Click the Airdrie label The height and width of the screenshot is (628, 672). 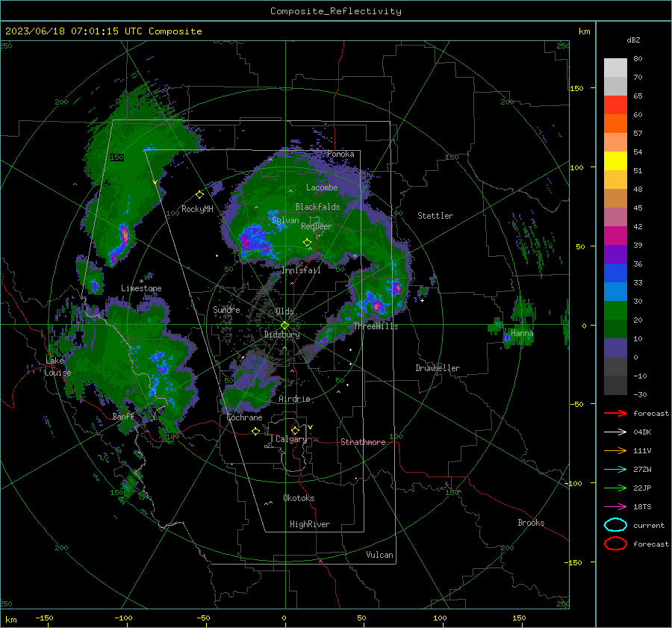pos(294,399)
